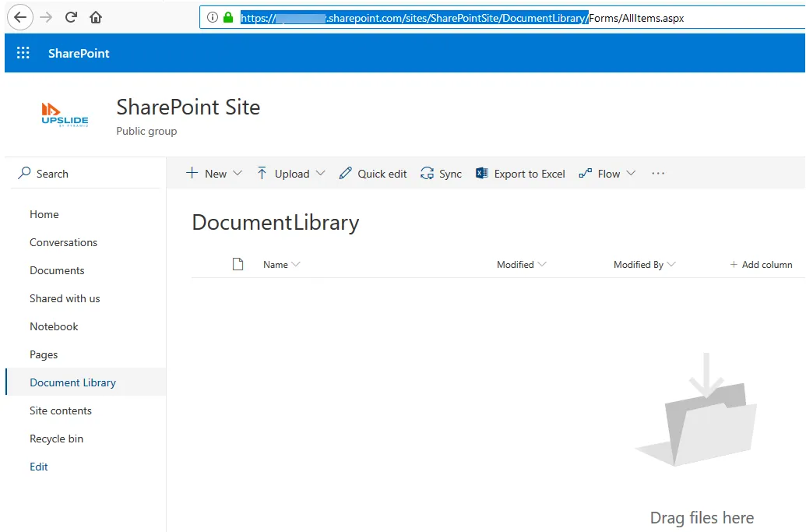
Task: Reload the page with refresh icon
Action: pyautogui.click(x=71, y=17)
